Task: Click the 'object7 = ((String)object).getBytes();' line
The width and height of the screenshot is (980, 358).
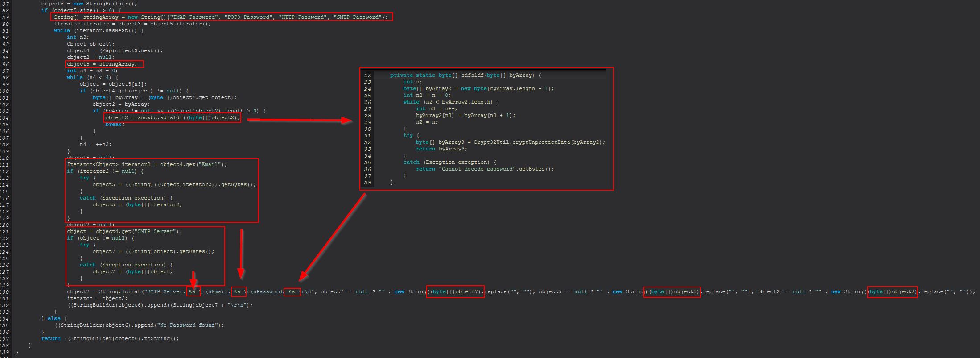Action: [153, 251]
